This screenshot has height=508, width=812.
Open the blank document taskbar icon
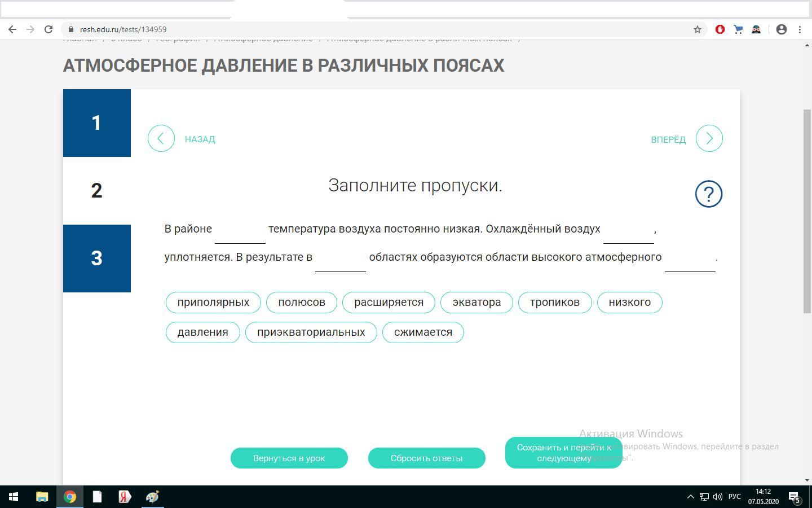(97, 497)
